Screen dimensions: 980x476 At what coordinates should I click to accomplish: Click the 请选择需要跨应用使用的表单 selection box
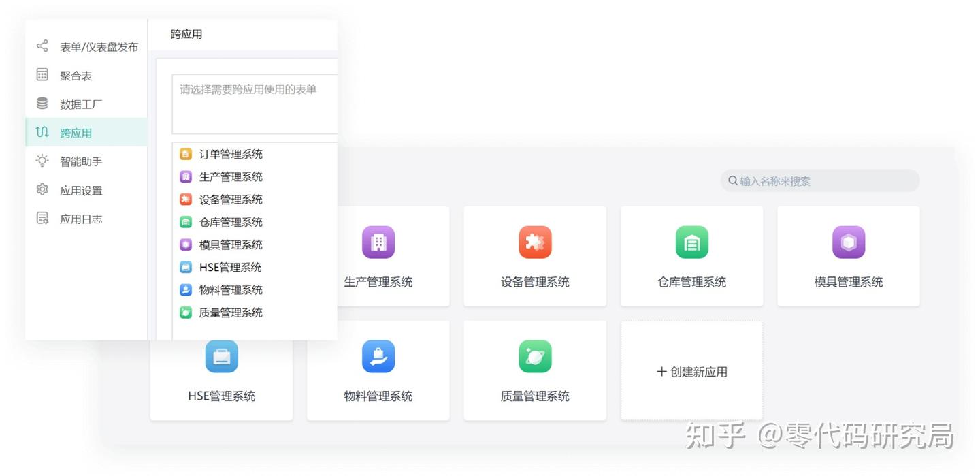[x=255, y=104]
